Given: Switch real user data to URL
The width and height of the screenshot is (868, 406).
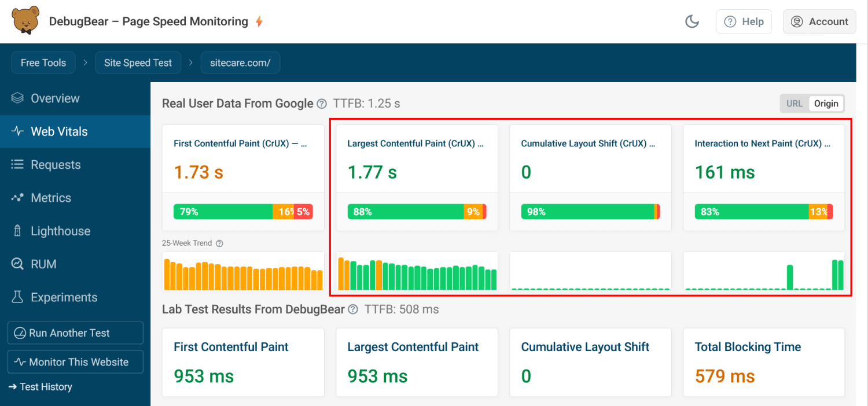Looking at the screenshot, I should coord(795,104).
